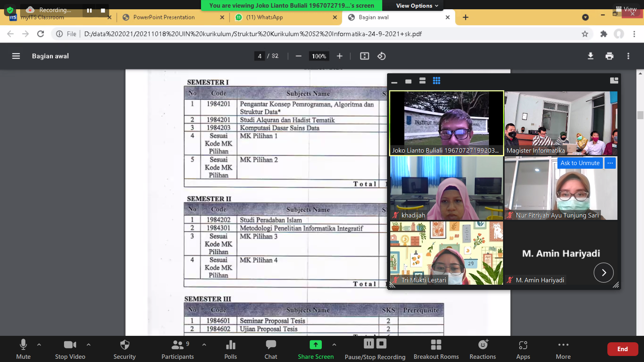Switch video panel to gallery grid view
The image size is (644, 362).
(x=437, y=81)
